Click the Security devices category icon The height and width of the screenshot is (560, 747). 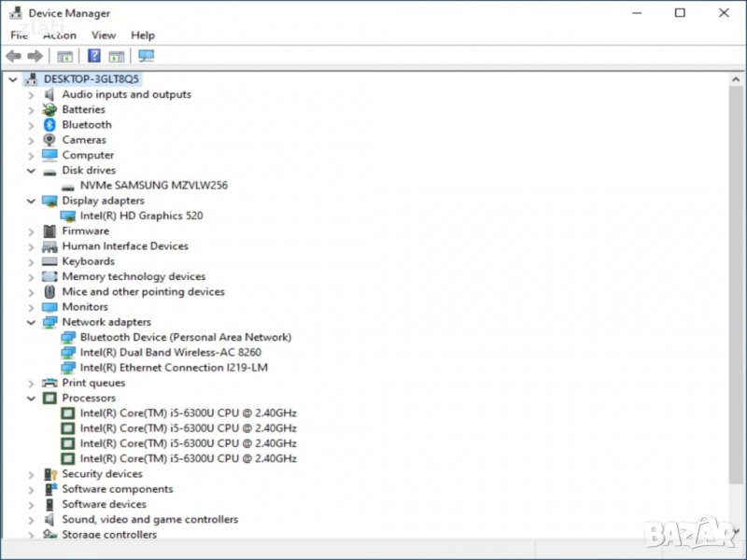pos(49,474)
